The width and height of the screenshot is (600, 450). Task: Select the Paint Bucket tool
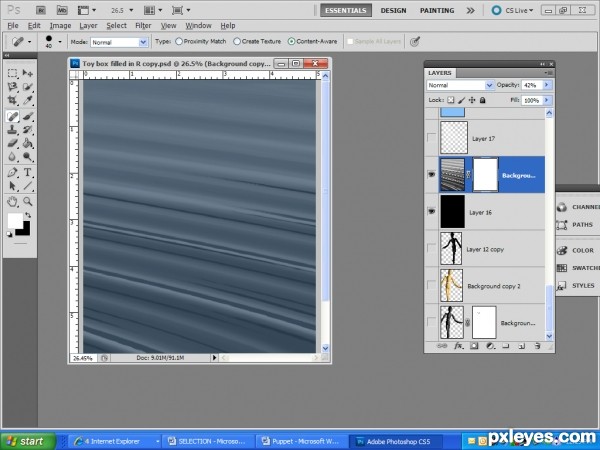pos(28,143)
